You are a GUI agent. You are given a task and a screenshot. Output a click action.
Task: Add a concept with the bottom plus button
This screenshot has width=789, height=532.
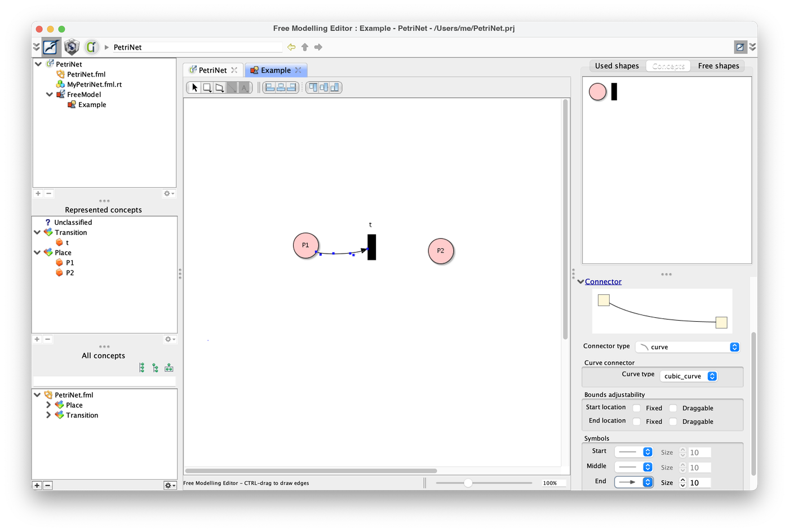click(x=37, y=485)
